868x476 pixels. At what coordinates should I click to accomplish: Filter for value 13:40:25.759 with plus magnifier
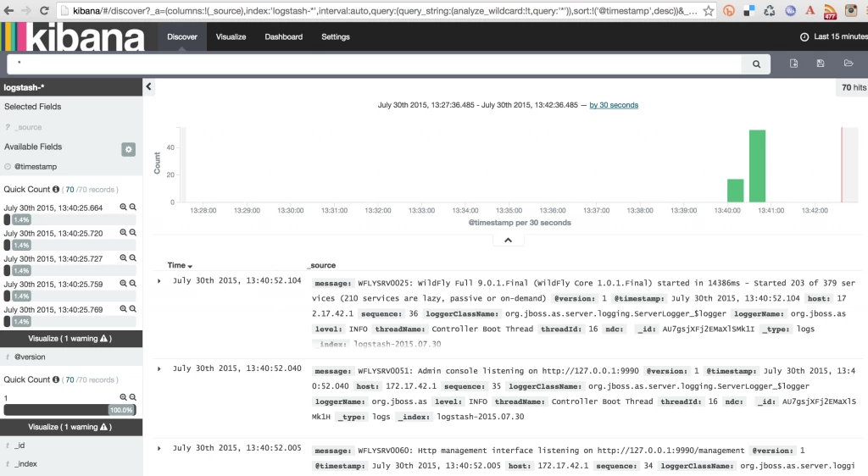[x=124, y=284]
